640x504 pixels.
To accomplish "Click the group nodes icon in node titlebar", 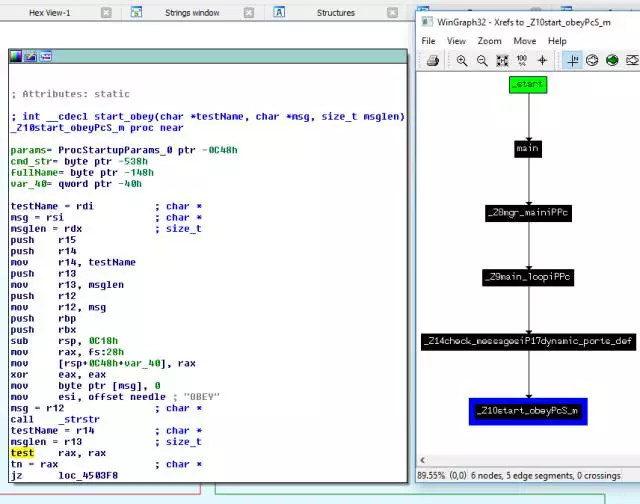I will point(43,57).
